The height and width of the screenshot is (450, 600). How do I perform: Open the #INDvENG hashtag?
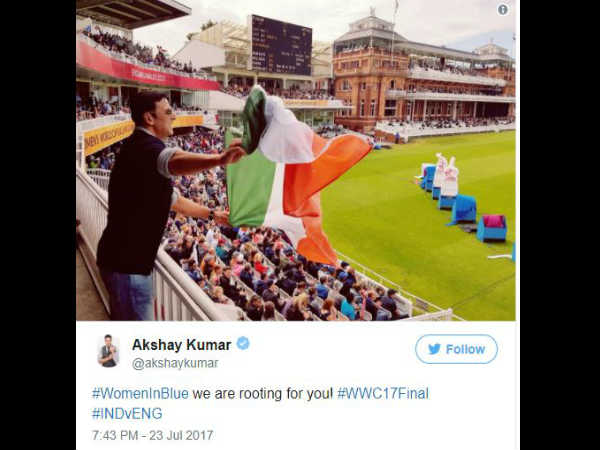coord(127,414)
